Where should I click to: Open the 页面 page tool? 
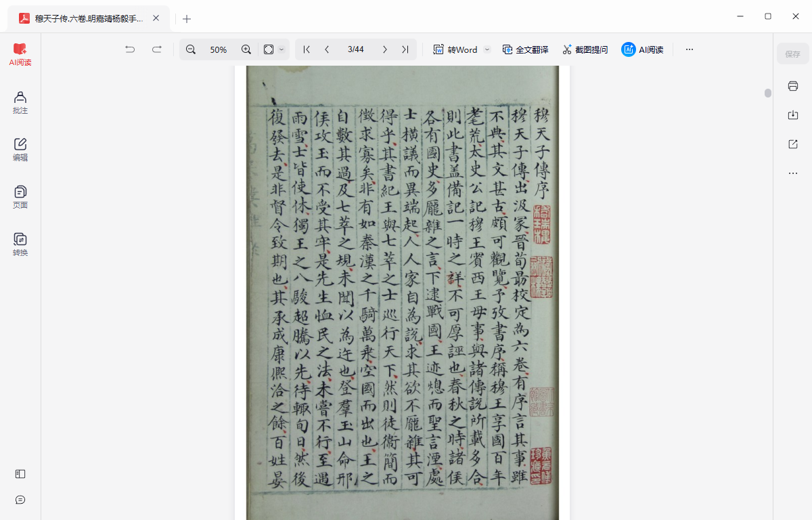click(20, 197)
